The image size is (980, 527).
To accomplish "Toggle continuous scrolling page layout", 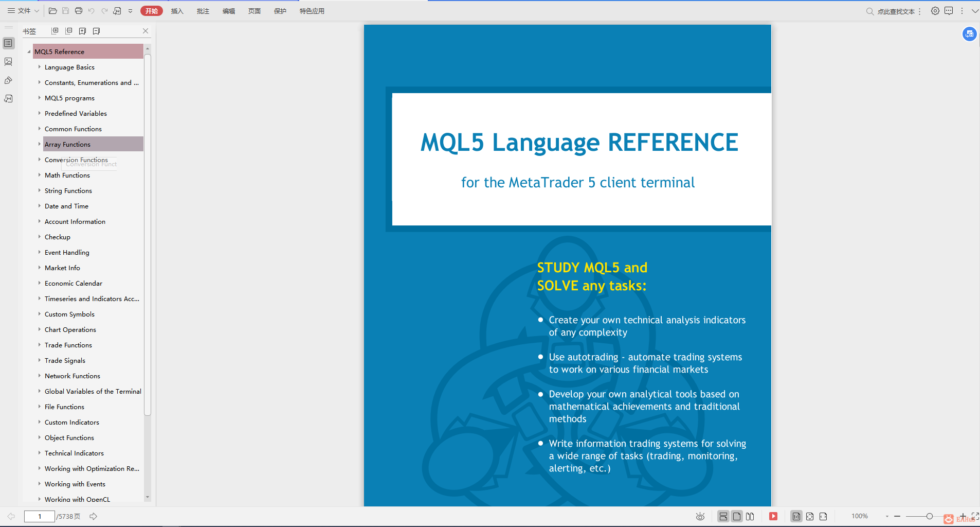I will [x=723, y=516].
